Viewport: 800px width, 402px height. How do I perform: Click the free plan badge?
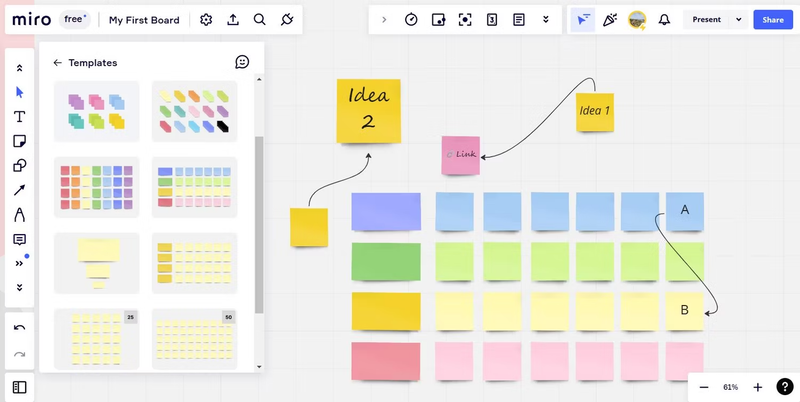click(75, 19)
